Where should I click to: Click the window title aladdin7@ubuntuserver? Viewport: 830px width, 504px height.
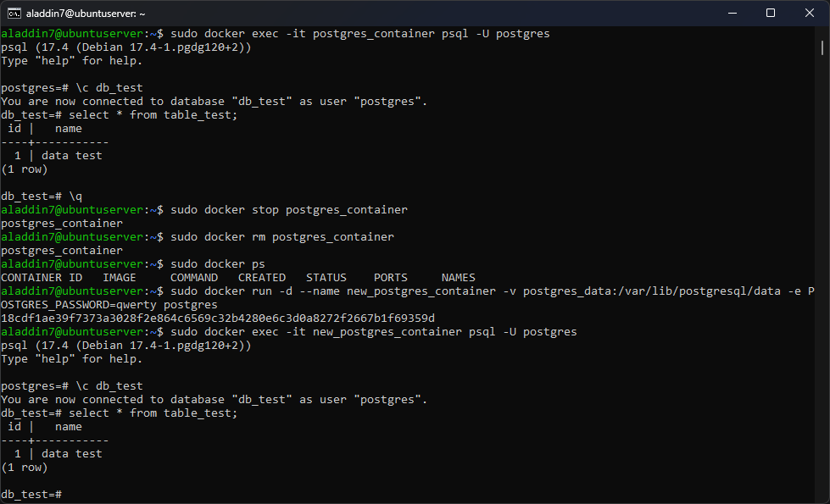(x=86, y=14)
